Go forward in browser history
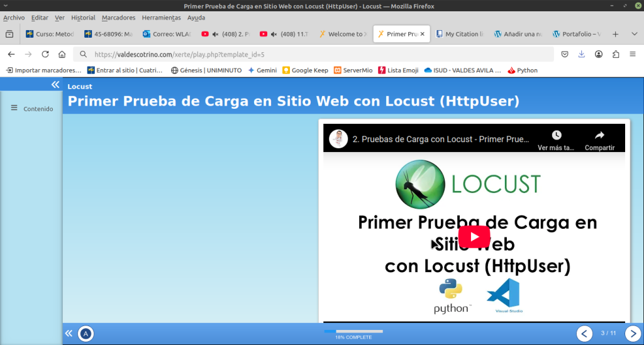 (28, 54)
